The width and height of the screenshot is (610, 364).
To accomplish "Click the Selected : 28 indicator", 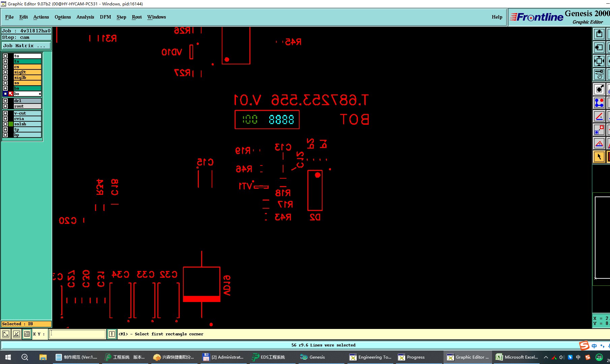I will (26, 324).
